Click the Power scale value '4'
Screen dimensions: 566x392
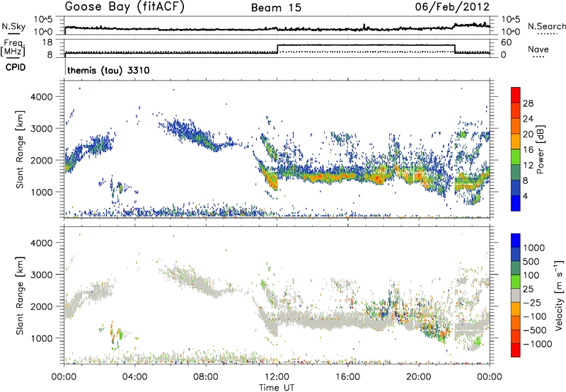pyautogui.click(x=525, y=196)
